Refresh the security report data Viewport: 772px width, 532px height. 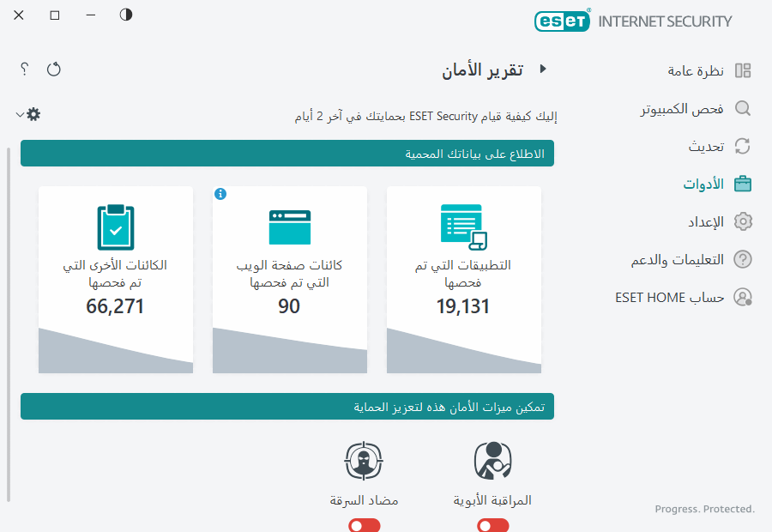click(x=53, y=70)
